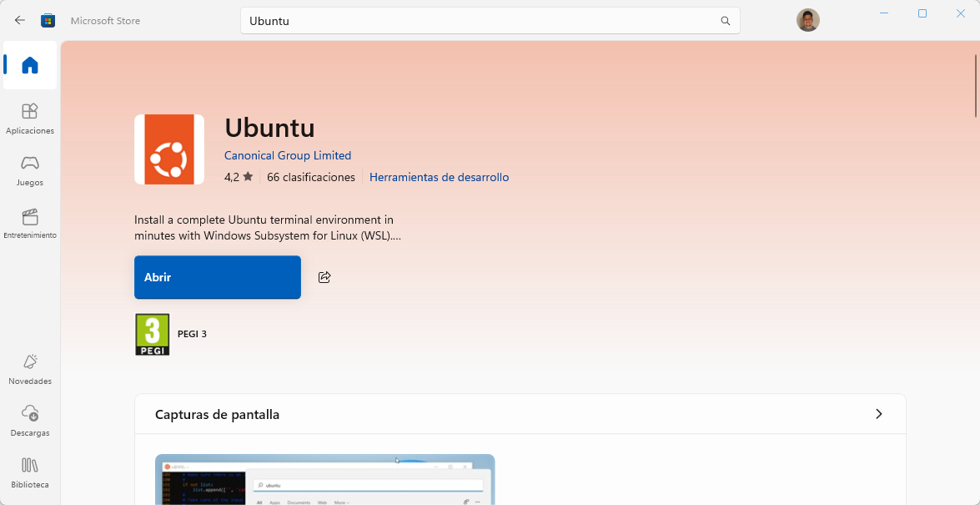This screenshot has width=980, height=505.
Task: Click the Microsoft Store logo icon
Action: pyautogui.click(x=48, y=21)
